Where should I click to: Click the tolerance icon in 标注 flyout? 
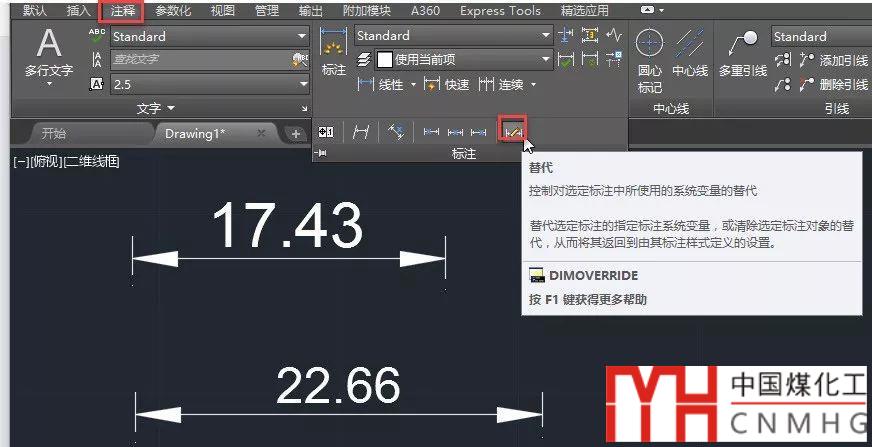pyautogui.click(x=326, y=132)
